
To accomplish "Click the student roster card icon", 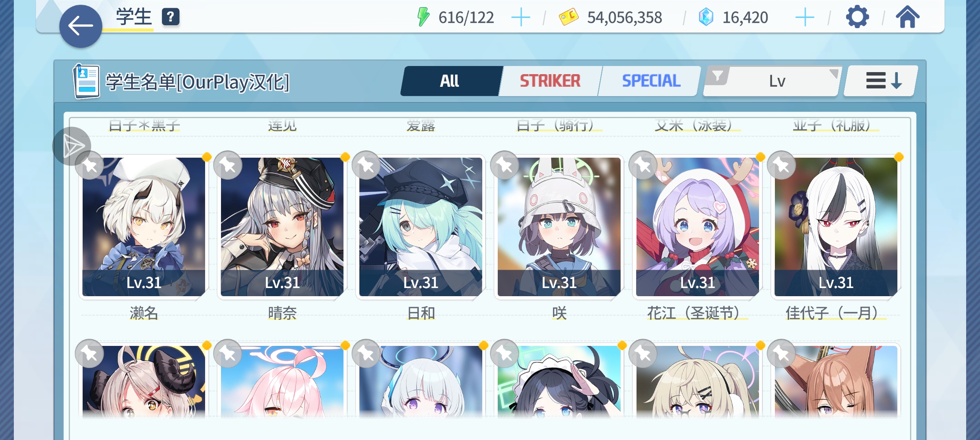I will (86, 81).
